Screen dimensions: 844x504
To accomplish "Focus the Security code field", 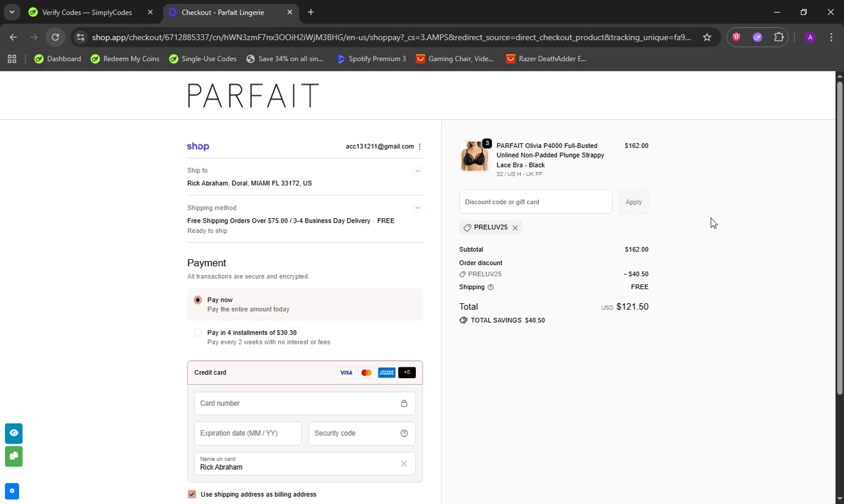I will (x=362, y=433).
